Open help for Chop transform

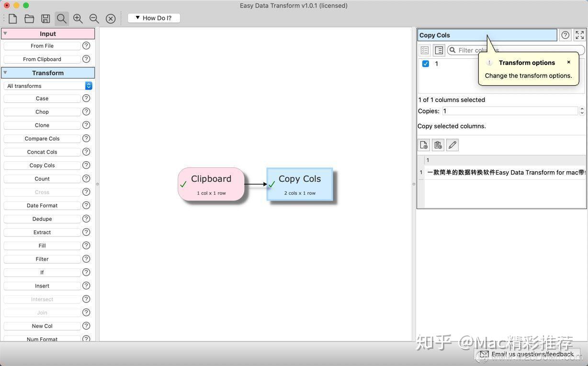[86, 111]
